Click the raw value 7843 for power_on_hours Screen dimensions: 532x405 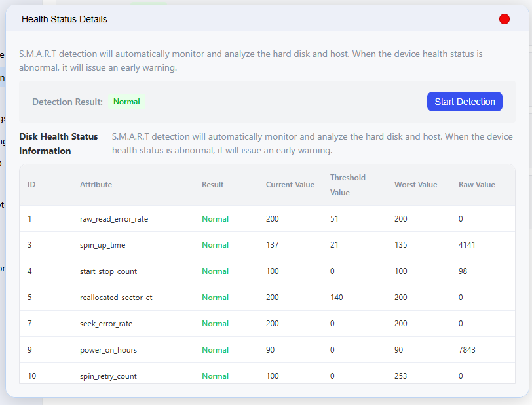[467, 350]
